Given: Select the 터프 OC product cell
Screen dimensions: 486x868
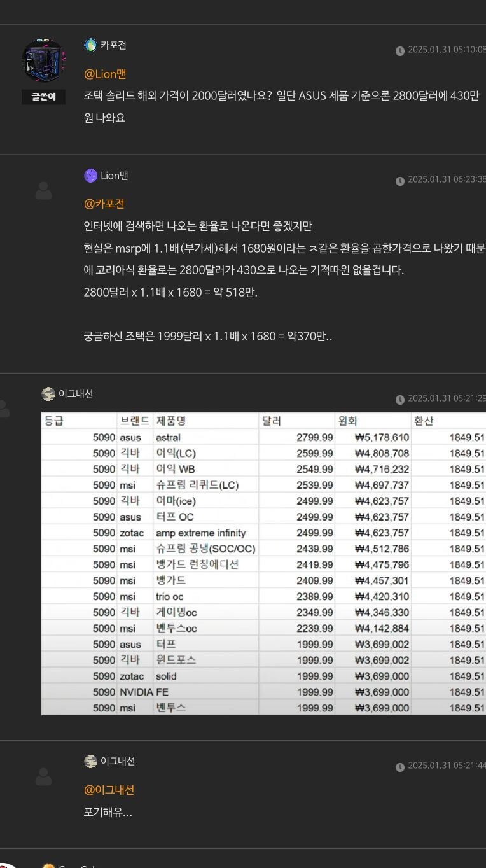Looking at the screenshot, I should (x=206, y=517).
